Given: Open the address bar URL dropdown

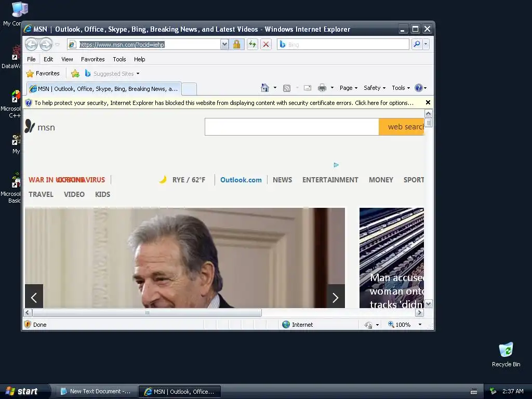Looking at the screenshot, I should [224, 45].
